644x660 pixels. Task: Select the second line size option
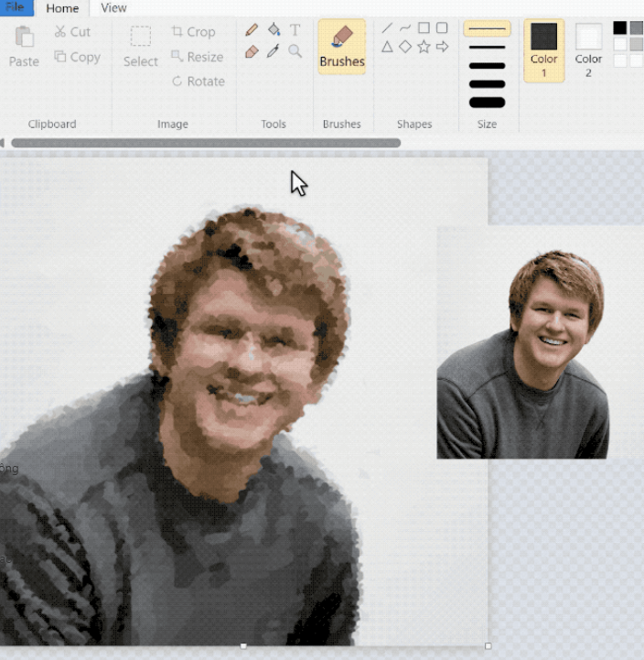(x=487, y=48)
